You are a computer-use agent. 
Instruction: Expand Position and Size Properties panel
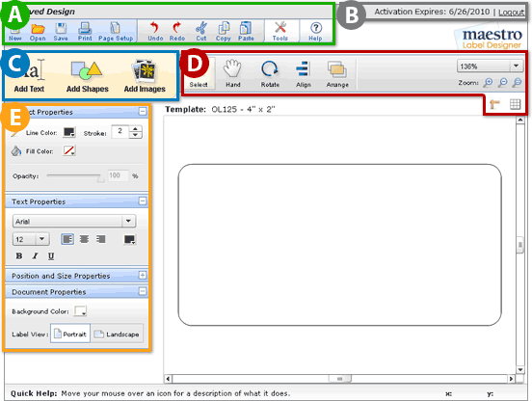(143, 275)
